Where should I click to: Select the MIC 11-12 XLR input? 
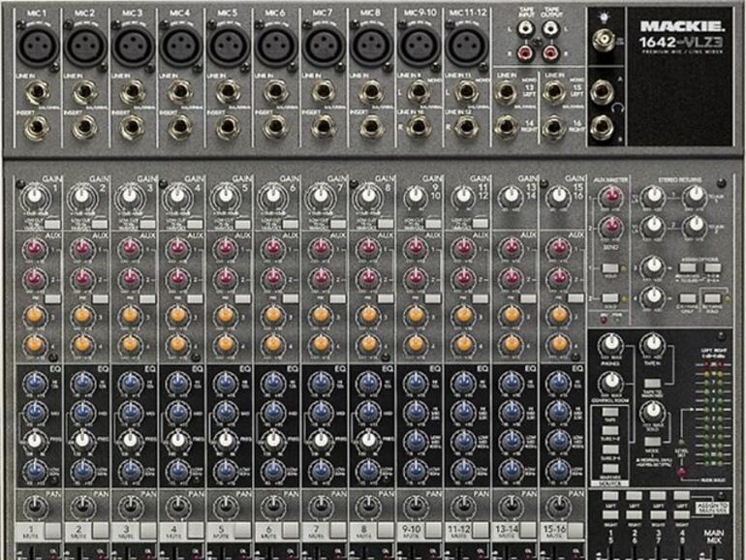tap(467, 46)
